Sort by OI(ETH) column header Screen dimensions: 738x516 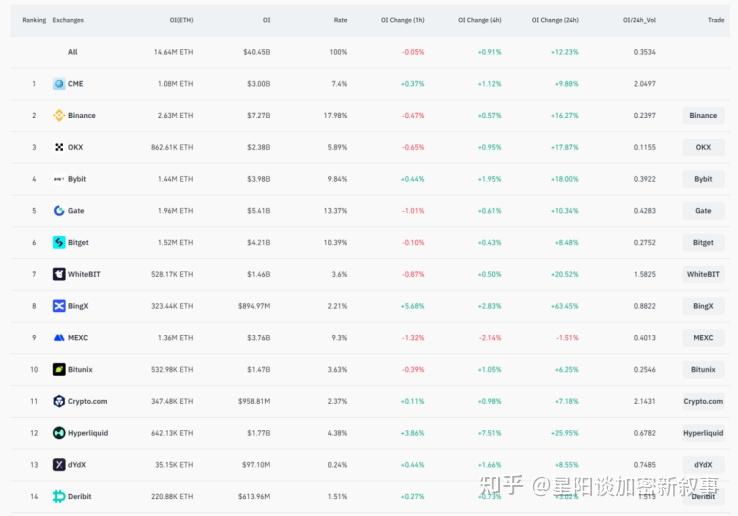[181, 20]
